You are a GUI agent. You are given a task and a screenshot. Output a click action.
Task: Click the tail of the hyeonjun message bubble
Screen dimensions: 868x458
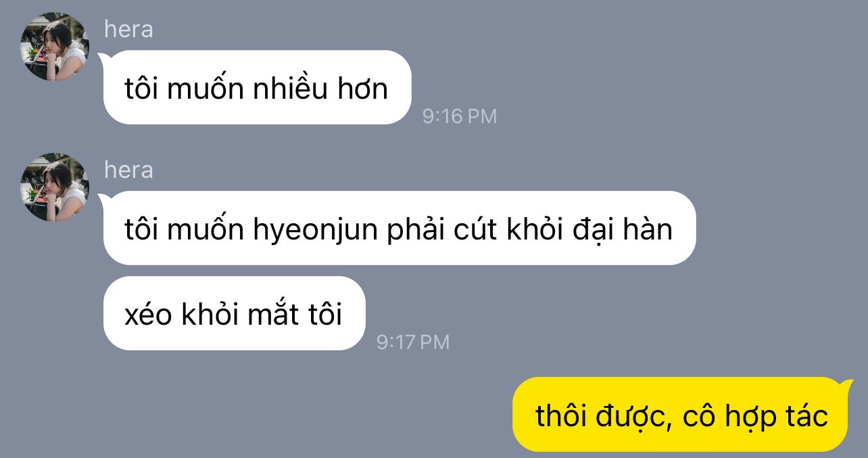pyautogui.click(x=103, y=199)
